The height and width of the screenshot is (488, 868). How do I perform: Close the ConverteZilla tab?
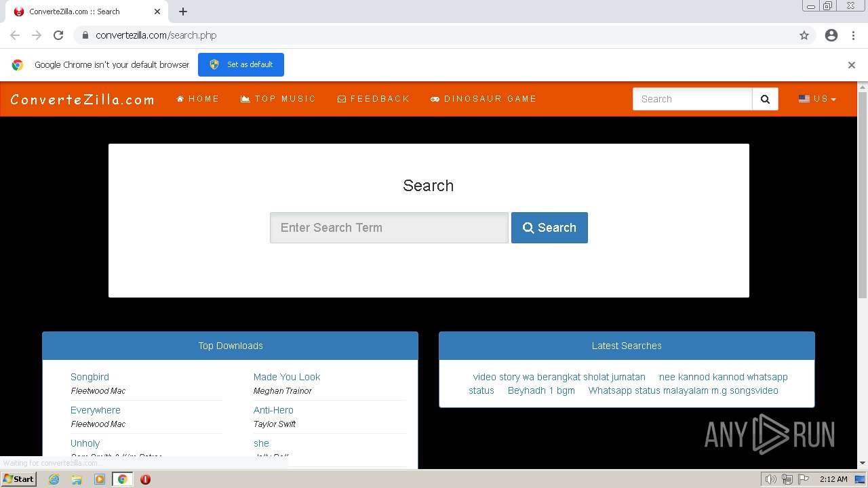157,12
